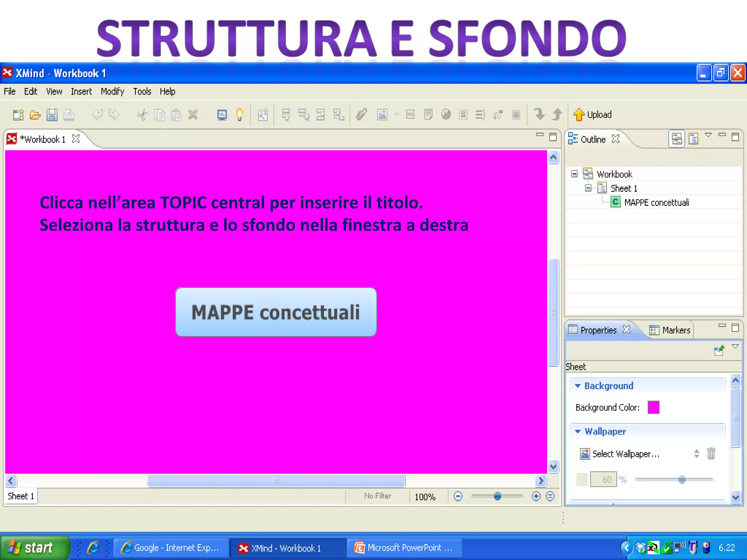Collapse the Background section in Properties

pyautogui.click(x=578, y=386)
